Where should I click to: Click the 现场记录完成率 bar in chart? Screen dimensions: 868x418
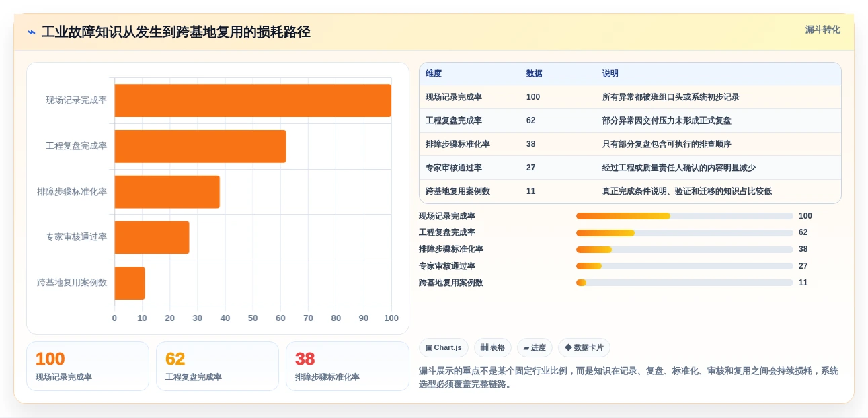coord(253,100)
